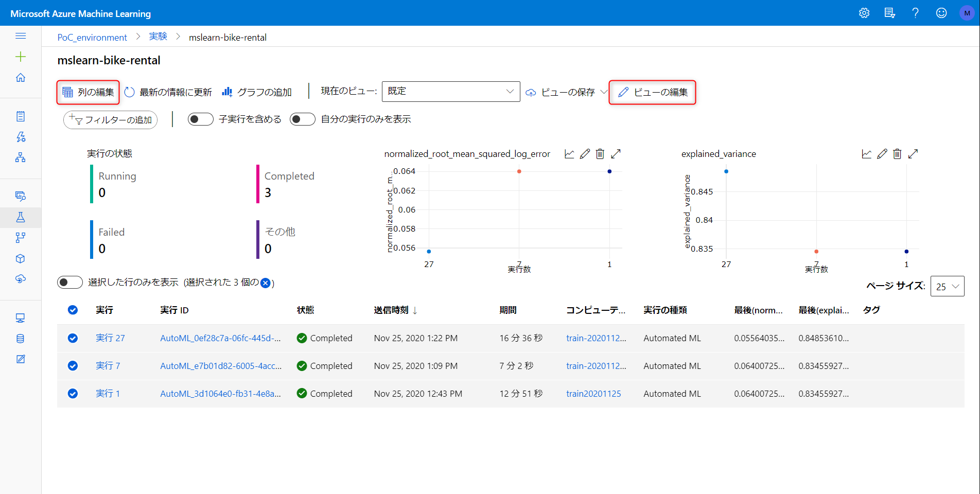
Task: Uncheck the checkbox for 実行 7 row
Action: click(x=73, y=366)
